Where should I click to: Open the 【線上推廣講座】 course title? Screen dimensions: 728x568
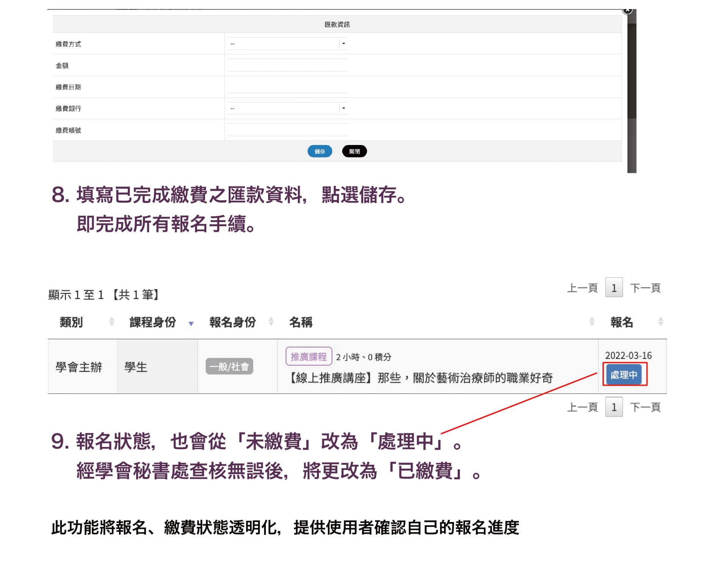(x=420, y=378)
